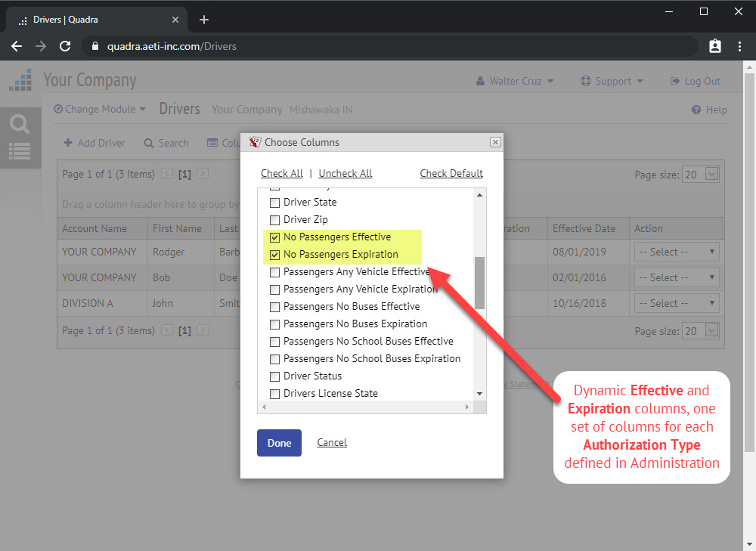
Task: Open Action Select dropdown for Rodger row
Action: [x=677, y=252]
